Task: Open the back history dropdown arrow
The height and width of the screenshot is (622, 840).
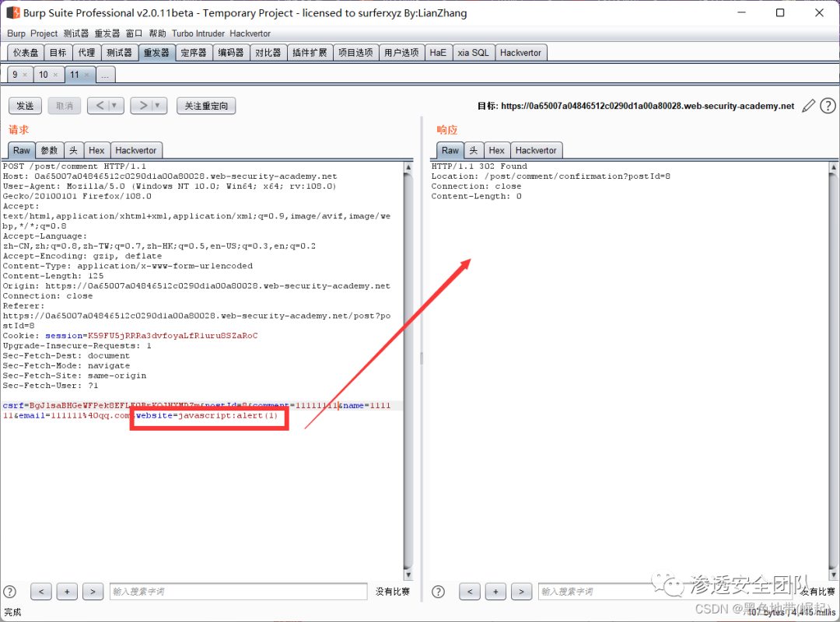Action: click(x=114, y=106)
